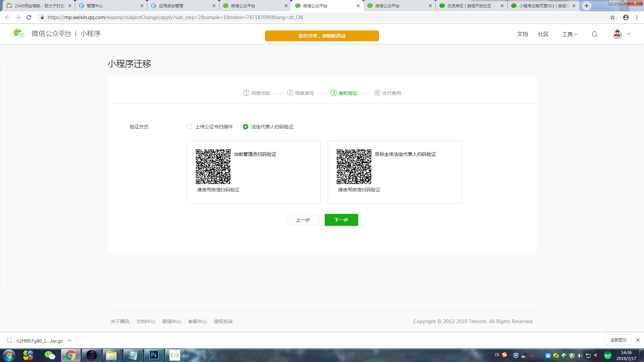Open the dark sphere app in taskbar
Image resolution: width=644 pixels, height=362 pixels.
[91, 355]
